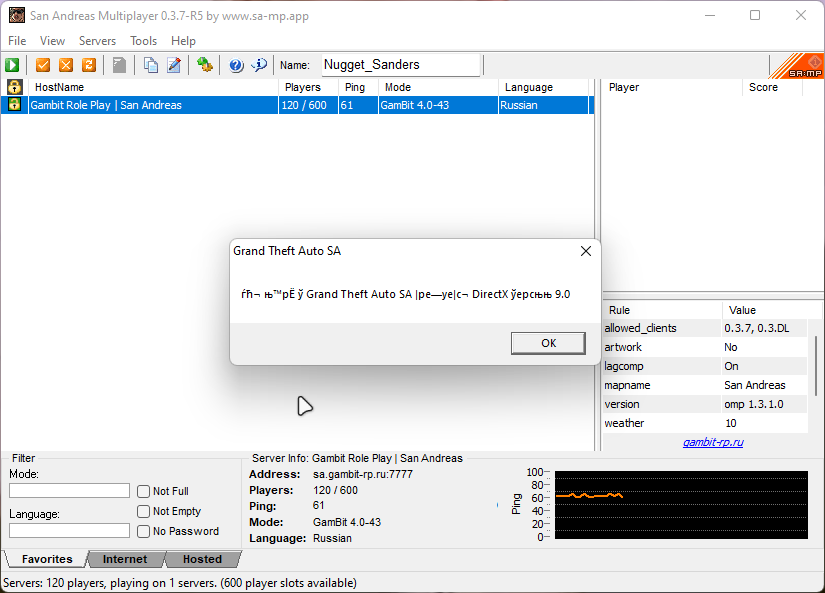This screenshot has width=825, height=593.
Task: Open the gambit-rp.ru link
Action: click(713, 442)
